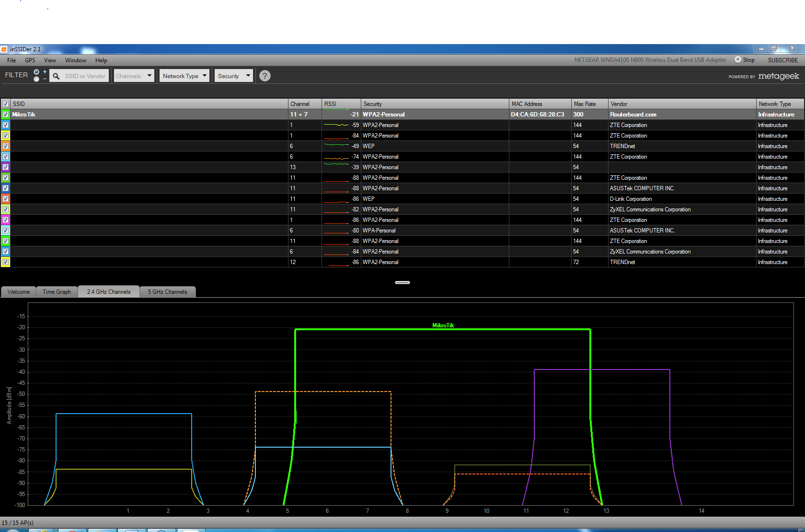Sort by the Network Type column header
Image resolution: width=805 pixels, height=532 pixels.
(780, 104)
